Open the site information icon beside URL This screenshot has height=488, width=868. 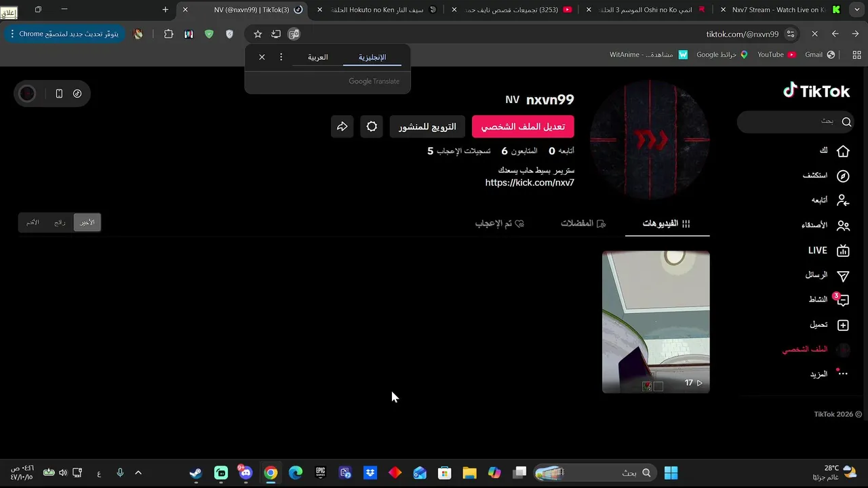point(791,34)
